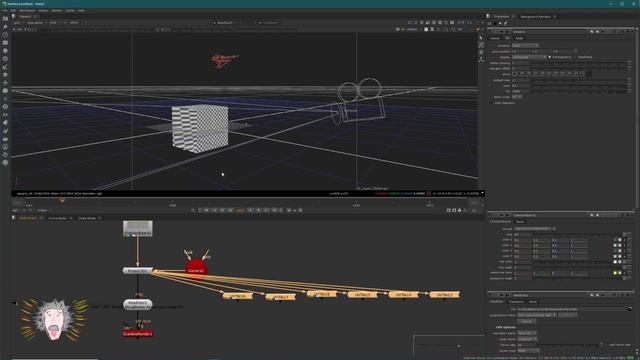This screenshot has width=640, height=360.
Task: Open the Help menu
Action: point(81,11)
